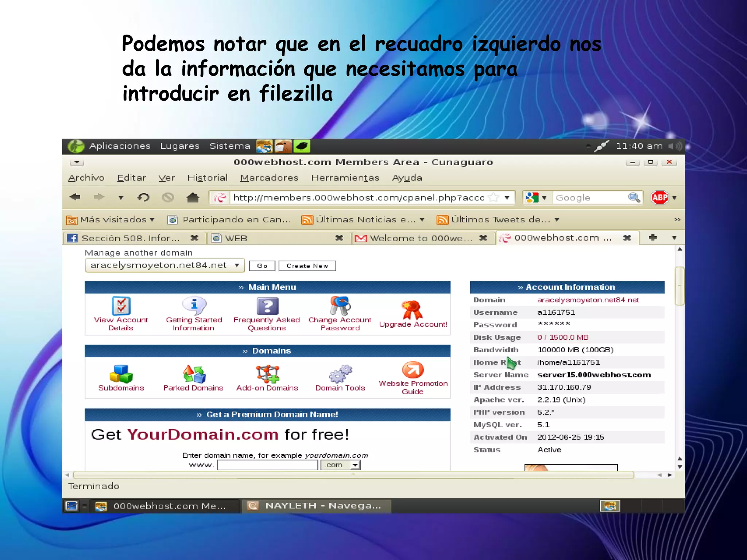Click the Go button
747x560 pixels.
point(262,266)
